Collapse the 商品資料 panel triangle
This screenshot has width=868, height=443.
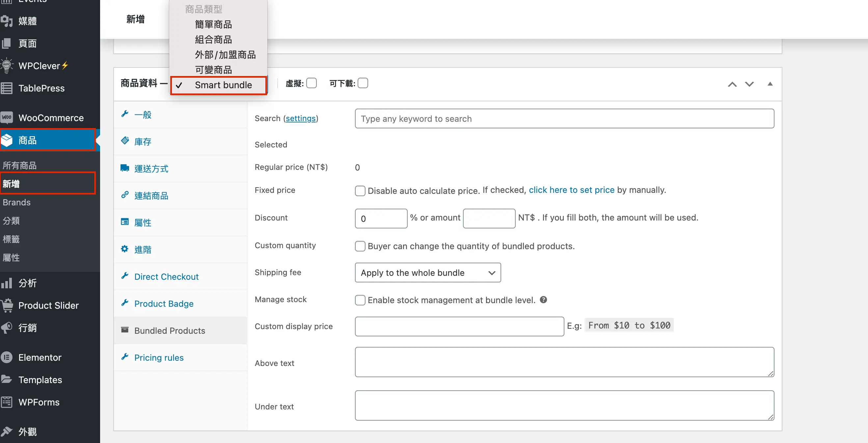tap(770, 84)
